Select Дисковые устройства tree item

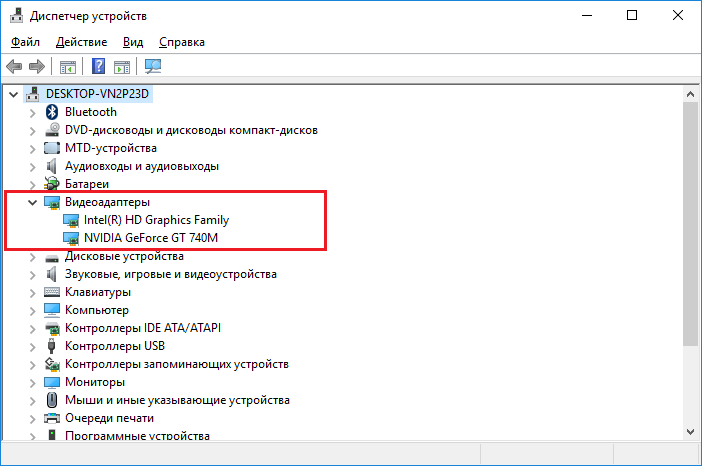[x=124, y=256]
